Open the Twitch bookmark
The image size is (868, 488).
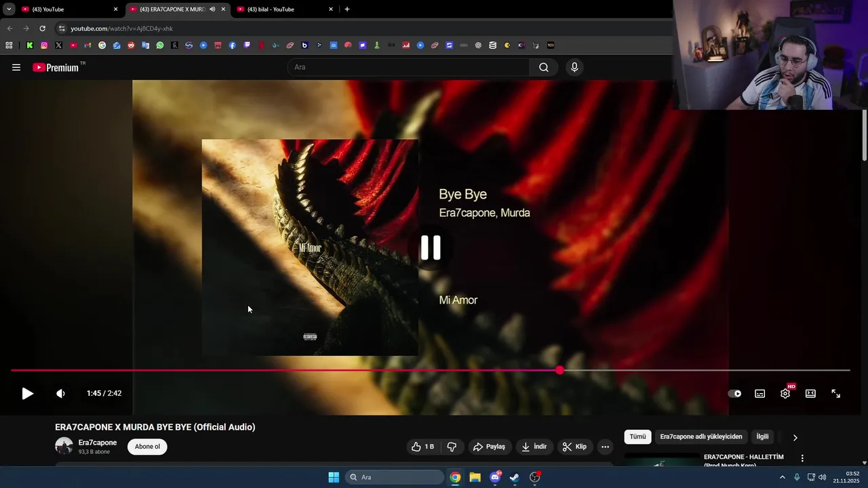click(247, 45)
